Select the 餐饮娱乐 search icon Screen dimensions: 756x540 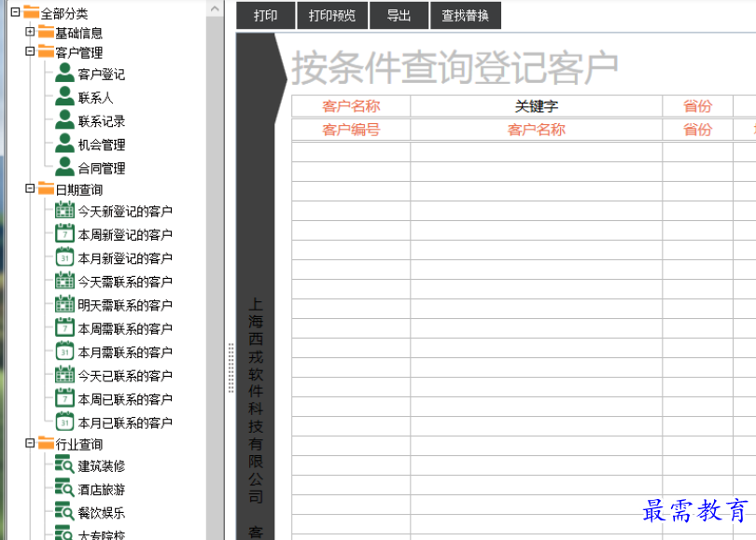coord(62,512)
